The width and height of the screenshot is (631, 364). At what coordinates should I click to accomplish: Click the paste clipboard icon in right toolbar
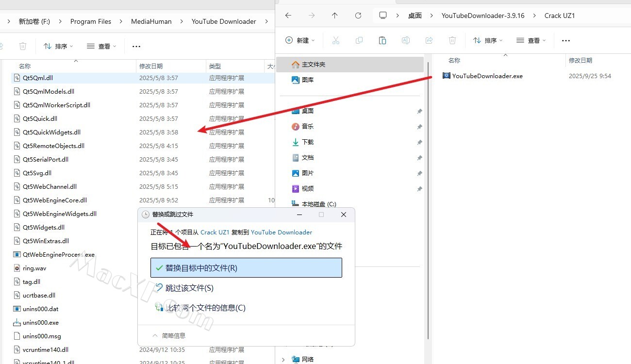382,40
